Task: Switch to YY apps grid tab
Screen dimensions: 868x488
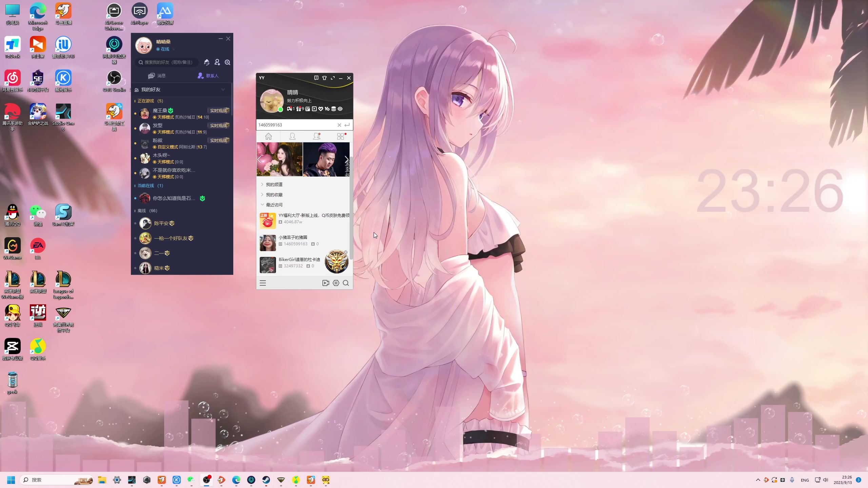Action: tap(341, 136)
